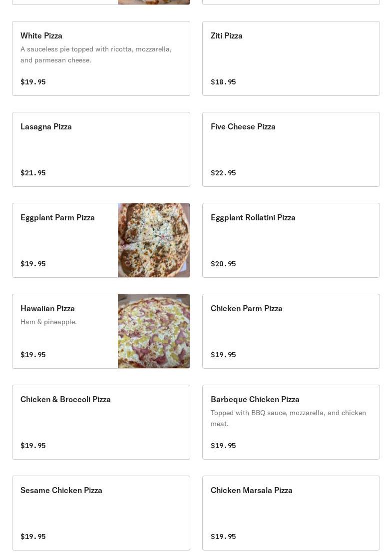This screenshot has width=392, height=559.
Task: Click the Hawaiian Pizza photo
Action: coord(154,331)
